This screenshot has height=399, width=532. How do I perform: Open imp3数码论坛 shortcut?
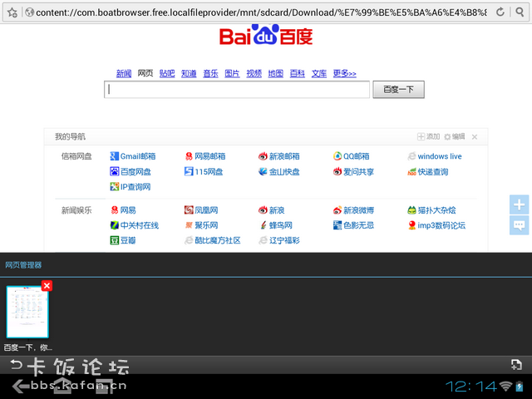pos(436,225)
